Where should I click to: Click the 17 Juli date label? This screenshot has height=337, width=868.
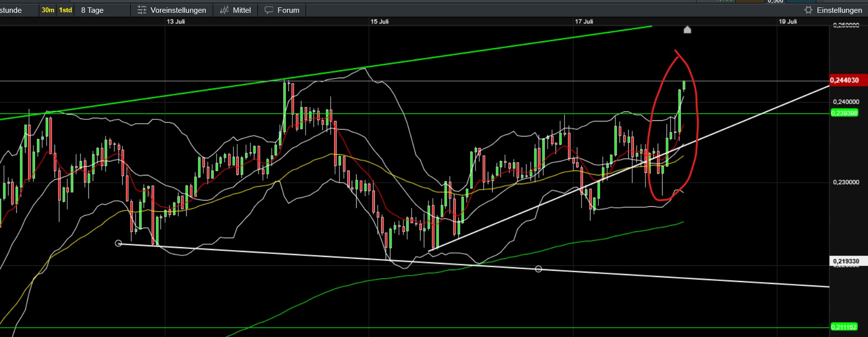(x=584, y=22)
